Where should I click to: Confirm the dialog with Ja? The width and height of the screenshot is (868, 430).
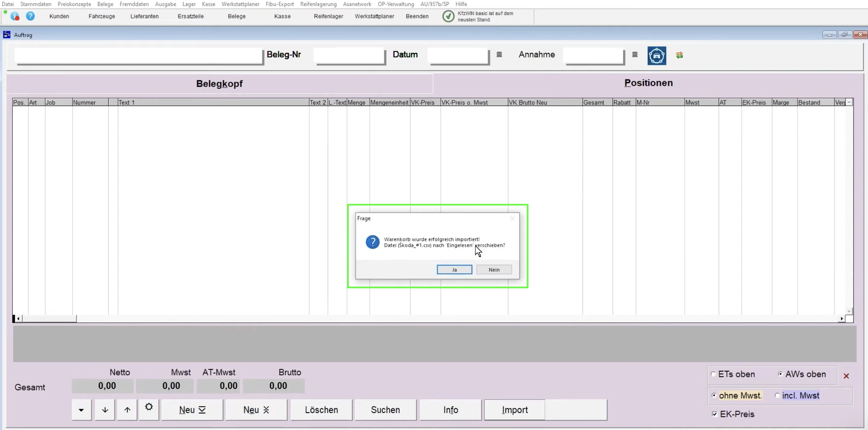454,270
